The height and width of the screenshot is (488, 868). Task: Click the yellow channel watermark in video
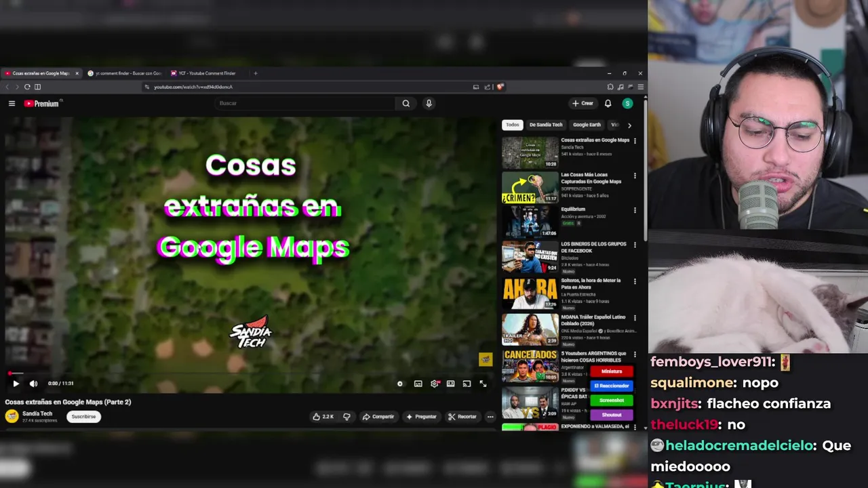[x=486, y=359]
